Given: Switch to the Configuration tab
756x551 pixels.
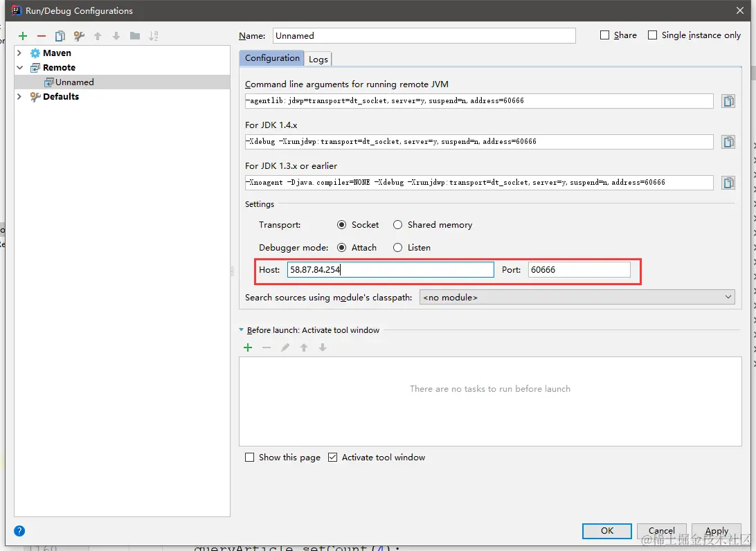Looking at the screenshot, I should pos(272,58).
